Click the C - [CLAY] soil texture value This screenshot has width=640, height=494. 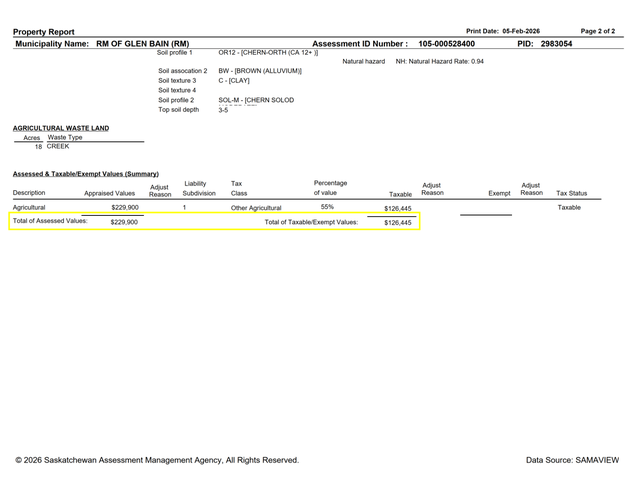(x=234, y=81)
